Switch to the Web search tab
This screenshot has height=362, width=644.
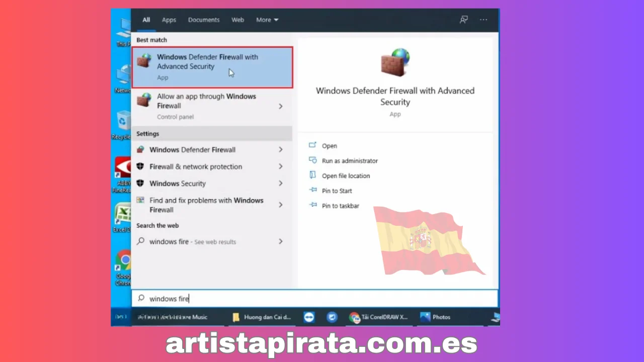point(237,20)
